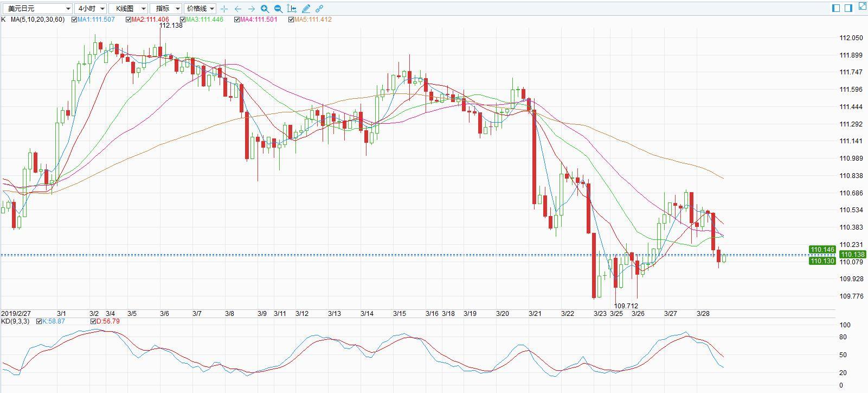Toggle the left side panel layout icon
Screen dimensions: 868x393
pyautogui.click(x=835, y=8)
